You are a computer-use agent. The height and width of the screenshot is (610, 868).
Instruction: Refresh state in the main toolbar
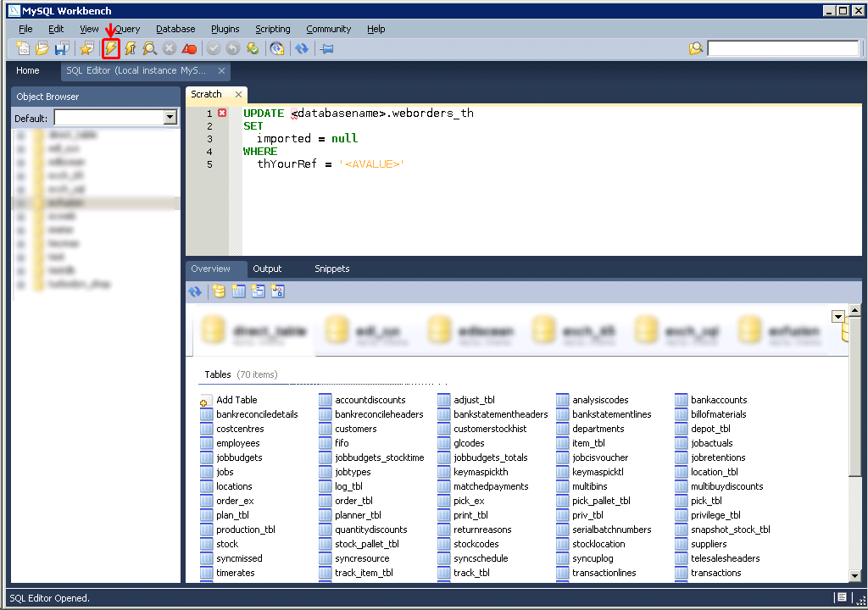(x=302, y=48)
